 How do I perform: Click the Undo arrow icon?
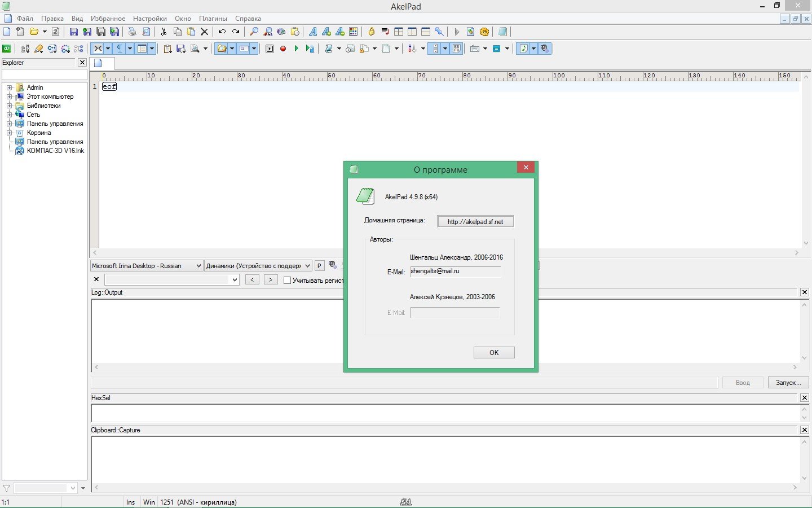pyautogui.click(x=222, y=32)
